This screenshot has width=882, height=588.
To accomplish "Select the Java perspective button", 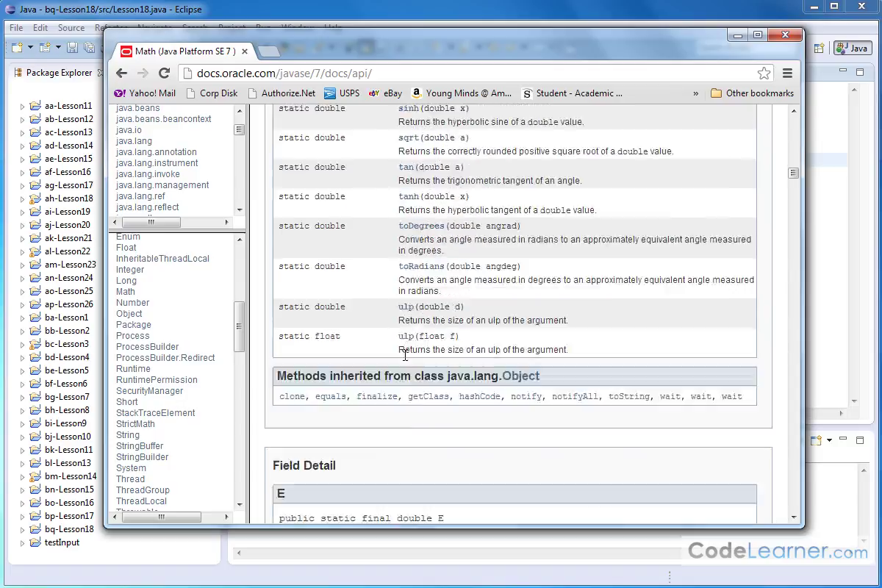I will click(x=852, y=48).
